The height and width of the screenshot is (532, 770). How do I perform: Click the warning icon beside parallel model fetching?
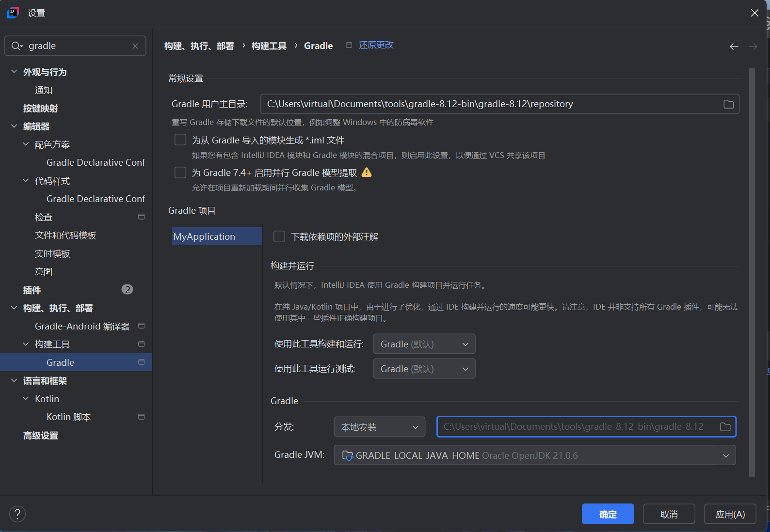coord(367,172)
